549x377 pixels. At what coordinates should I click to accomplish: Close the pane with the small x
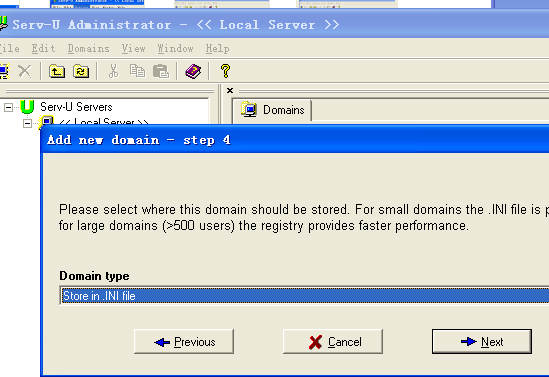click(230, 91)
